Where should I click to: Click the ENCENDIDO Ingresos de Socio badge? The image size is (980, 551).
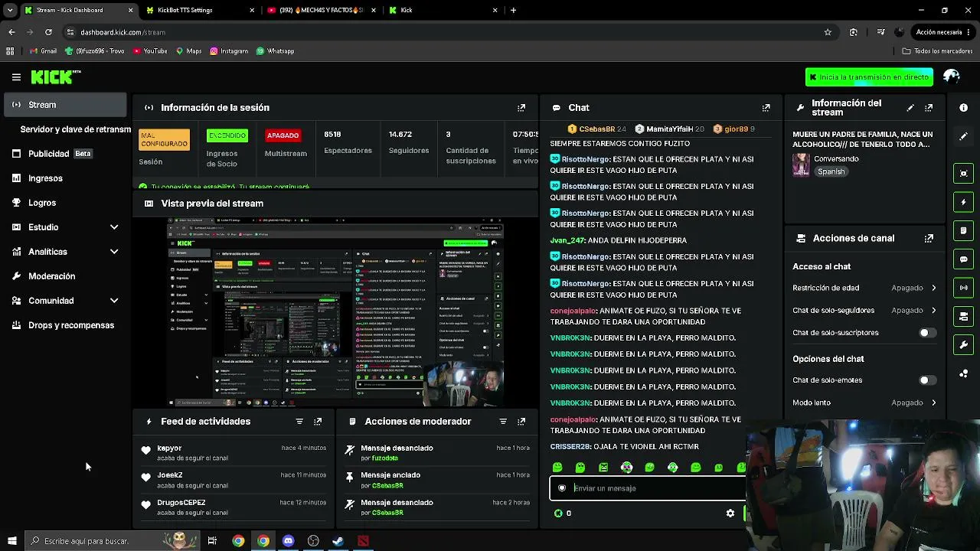point(227,135)
